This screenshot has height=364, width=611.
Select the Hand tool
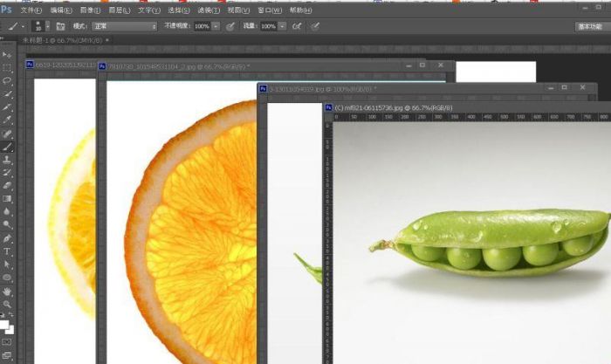click(8, 291)
